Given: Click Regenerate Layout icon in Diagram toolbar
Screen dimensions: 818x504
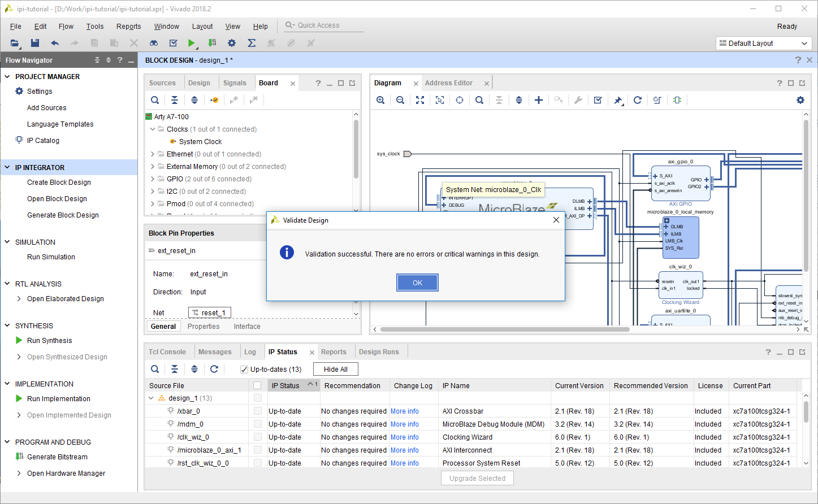Looking at the screenshot, I should click(638, 100).
